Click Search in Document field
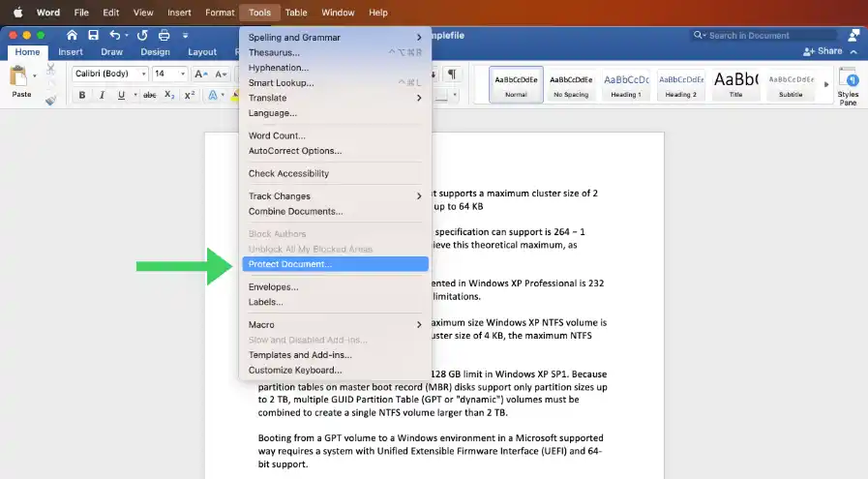The width and height of the screenshot is (868, 479). click(763, 36)
